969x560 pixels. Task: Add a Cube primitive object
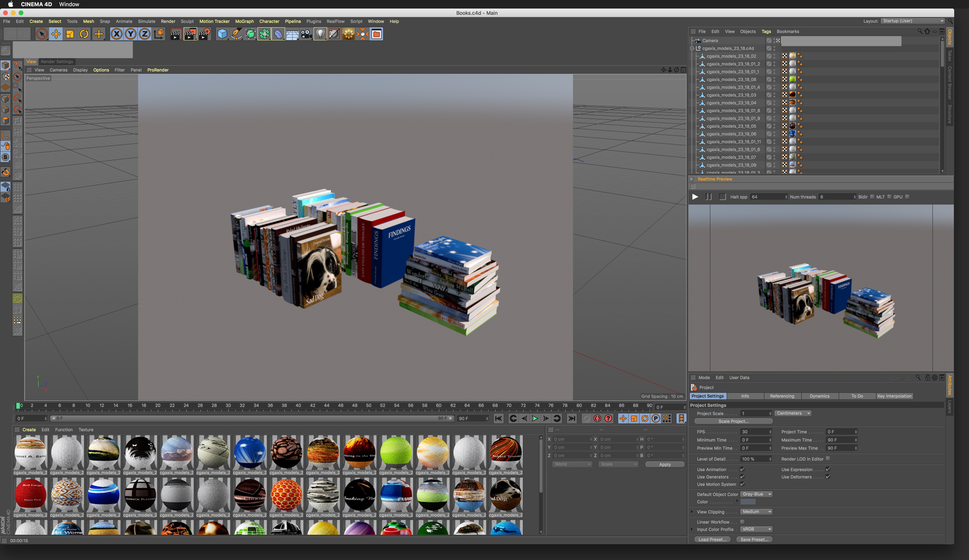(x=222, y=34)
